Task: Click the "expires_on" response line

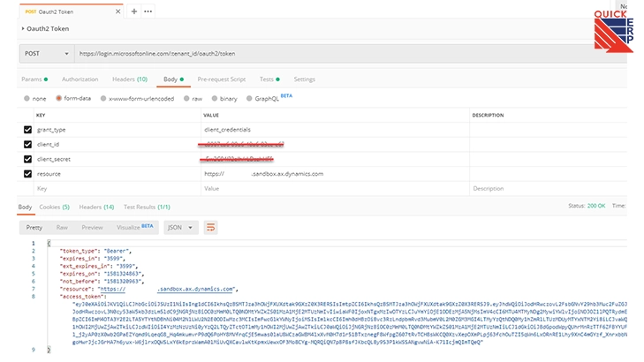Action: [x=102, y=274]
